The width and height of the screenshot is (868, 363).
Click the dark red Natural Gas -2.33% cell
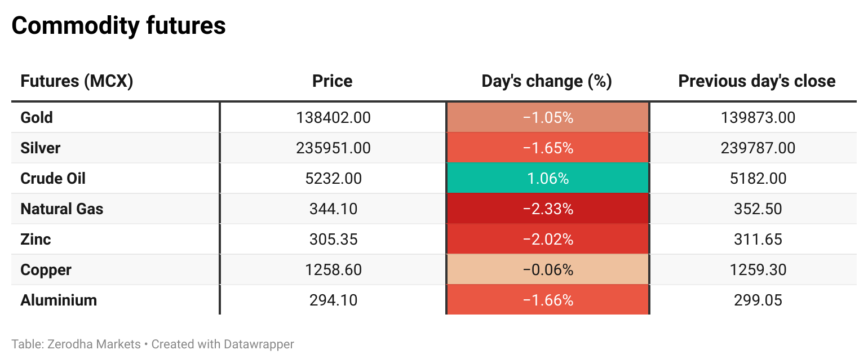(548, 209)
